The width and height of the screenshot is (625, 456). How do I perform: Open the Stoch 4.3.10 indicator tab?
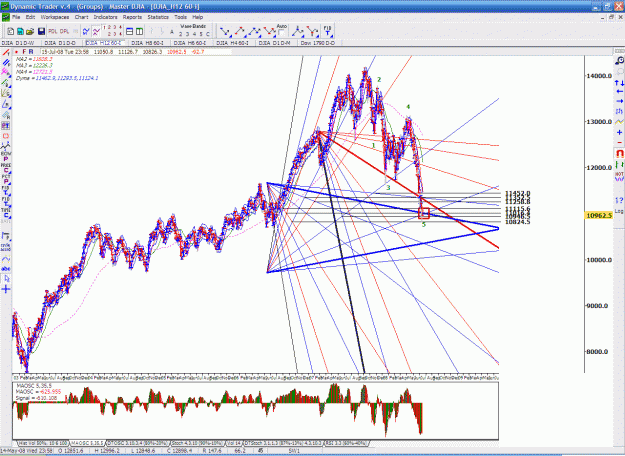198,443
